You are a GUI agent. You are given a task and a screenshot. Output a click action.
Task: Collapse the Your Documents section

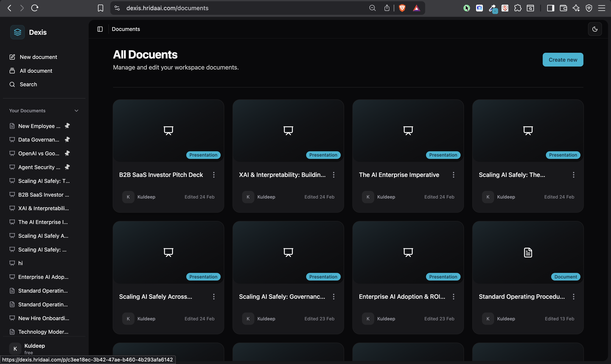pyautogui.click(x=76, y=111)
